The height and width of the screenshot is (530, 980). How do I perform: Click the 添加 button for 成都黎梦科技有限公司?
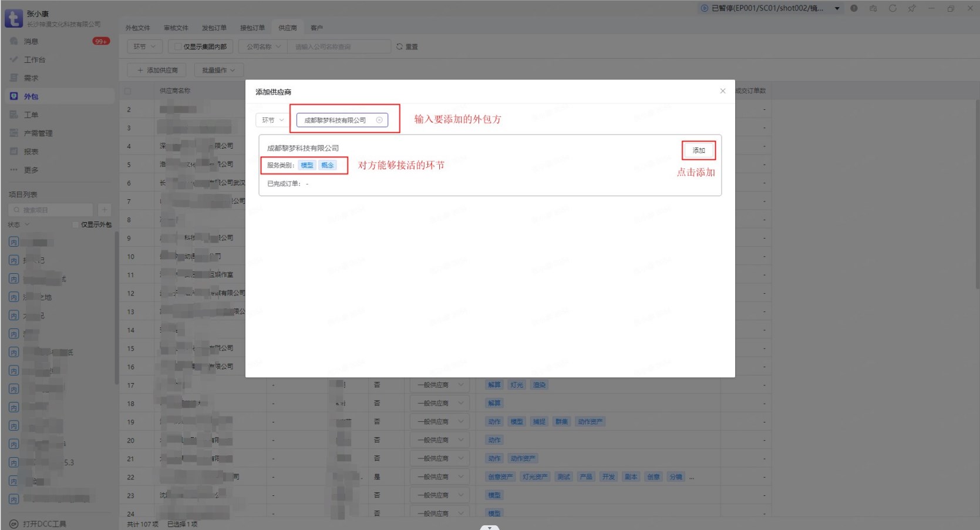698,150
